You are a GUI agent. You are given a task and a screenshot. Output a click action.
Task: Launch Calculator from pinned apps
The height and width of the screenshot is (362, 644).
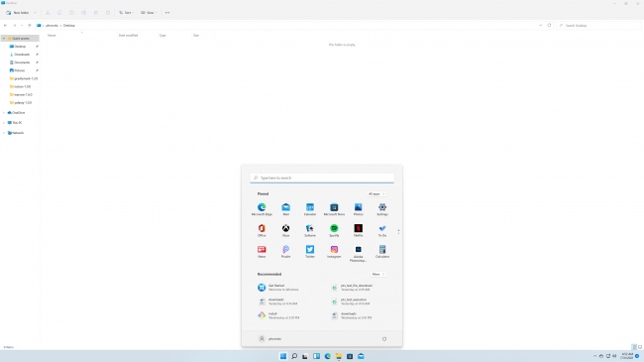click(382, 251)
